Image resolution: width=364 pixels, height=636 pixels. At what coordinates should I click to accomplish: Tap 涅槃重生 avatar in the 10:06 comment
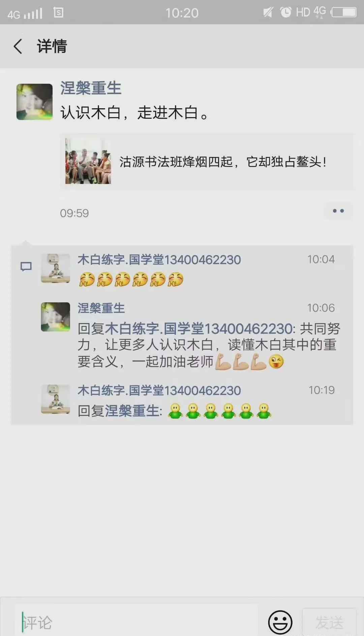[55, 317]
